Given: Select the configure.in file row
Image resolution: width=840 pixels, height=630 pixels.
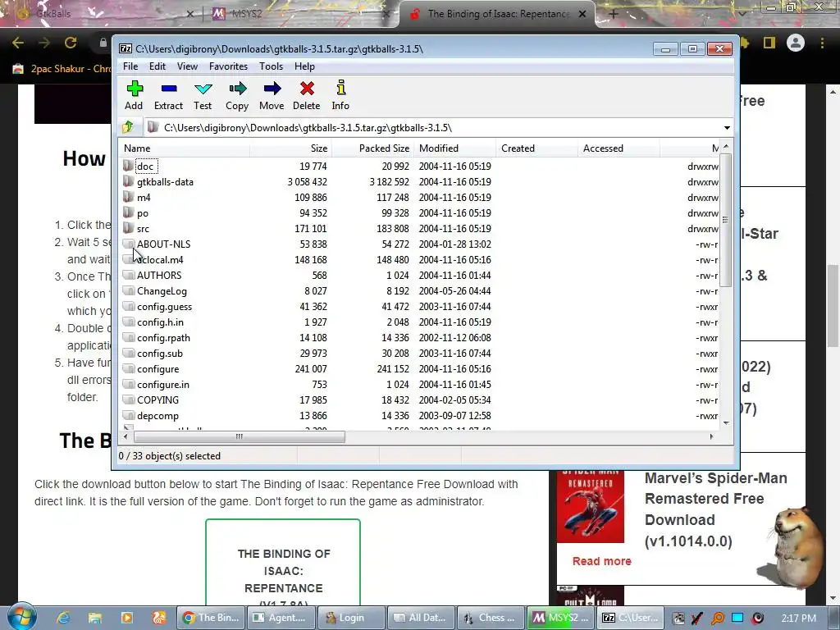Looking at the screenshot, I should tap(420, 384).
